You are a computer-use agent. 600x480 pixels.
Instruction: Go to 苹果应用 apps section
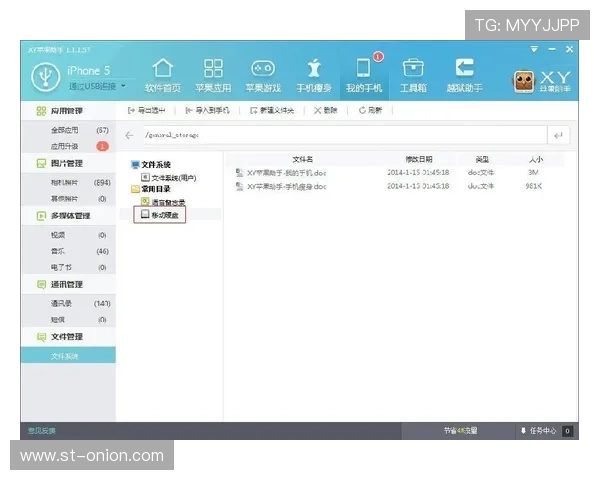[213, 76]
